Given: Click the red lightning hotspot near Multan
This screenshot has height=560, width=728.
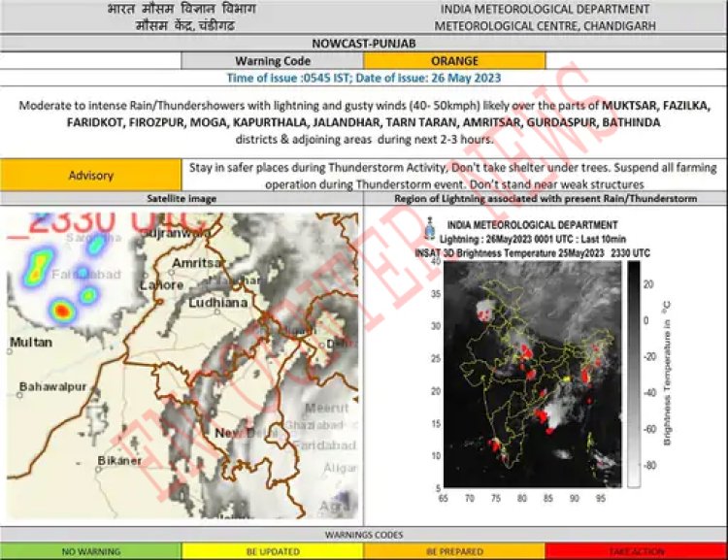Looking at the screenshot, I should 62,311.
